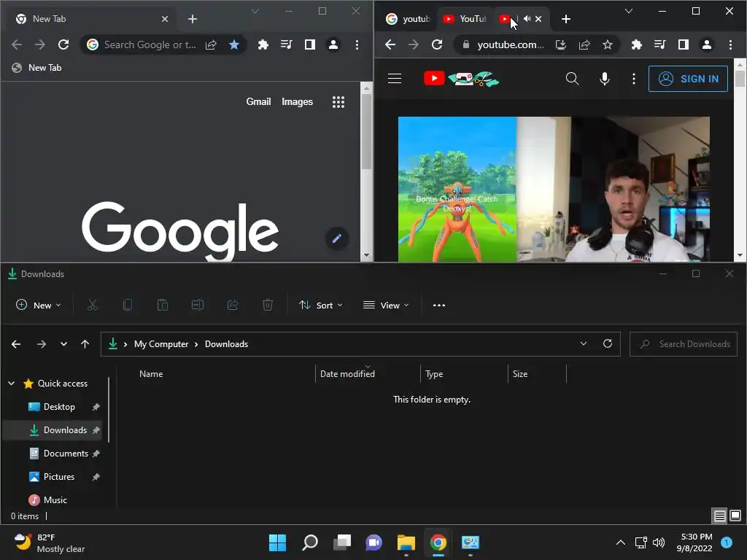Toggle side panel in New Tab window
Image resolution: width=747 pixels, height=560 pixels.
(309, 44)
